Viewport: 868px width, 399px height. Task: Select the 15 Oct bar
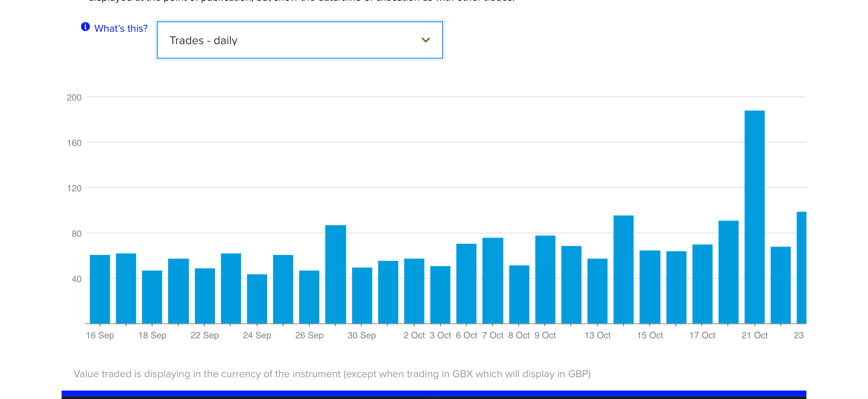(650, 287)
